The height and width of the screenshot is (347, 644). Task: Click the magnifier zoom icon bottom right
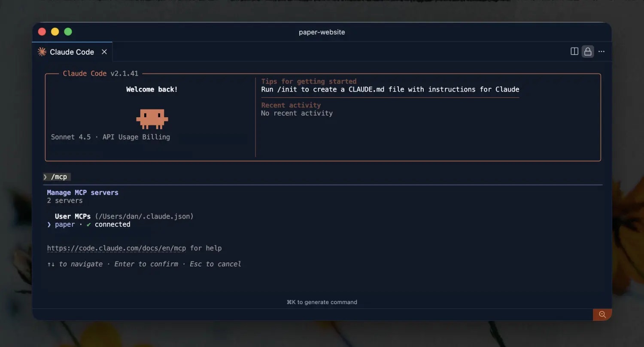point(602,314)
